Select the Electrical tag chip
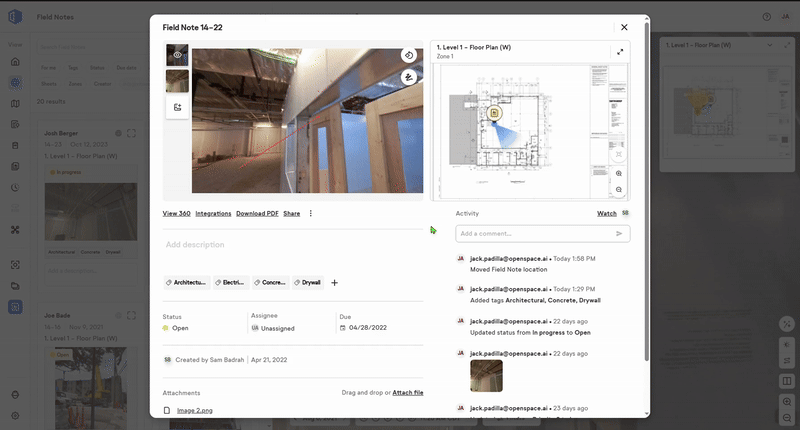Image resolution: width=800 pixels, height=430 pixels. point(231,283)
